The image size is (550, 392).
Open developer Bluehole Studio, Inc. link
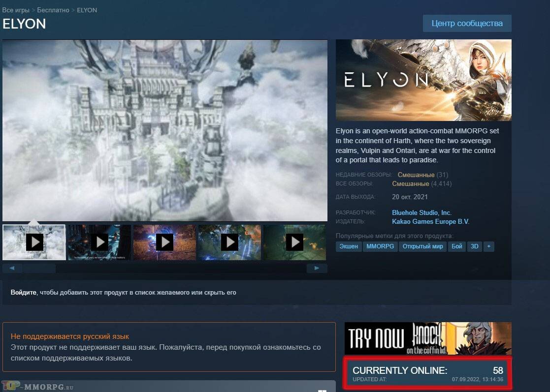coord(421,212)
